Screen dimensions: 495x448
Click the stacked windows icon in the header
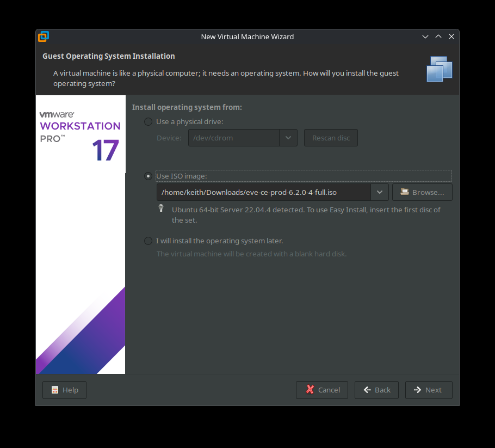point(439,69)
